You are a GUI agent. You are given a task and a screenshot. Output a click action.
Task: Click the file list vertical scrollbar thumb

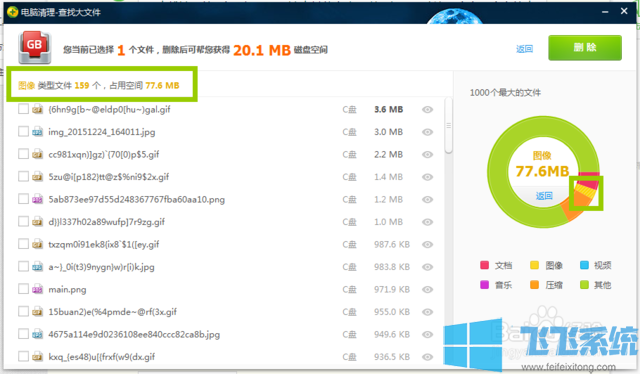pyautogui.click(x=449, y=125)
